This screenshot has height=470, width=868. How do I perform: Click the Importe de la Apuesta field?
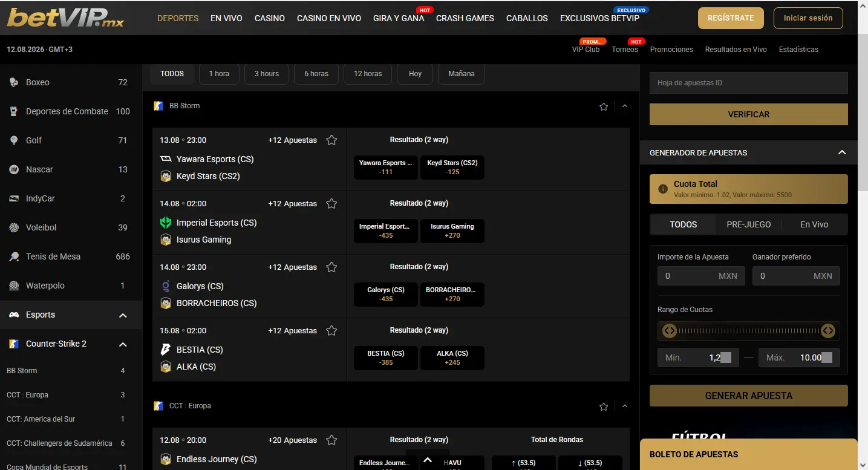tap(701, 276)
